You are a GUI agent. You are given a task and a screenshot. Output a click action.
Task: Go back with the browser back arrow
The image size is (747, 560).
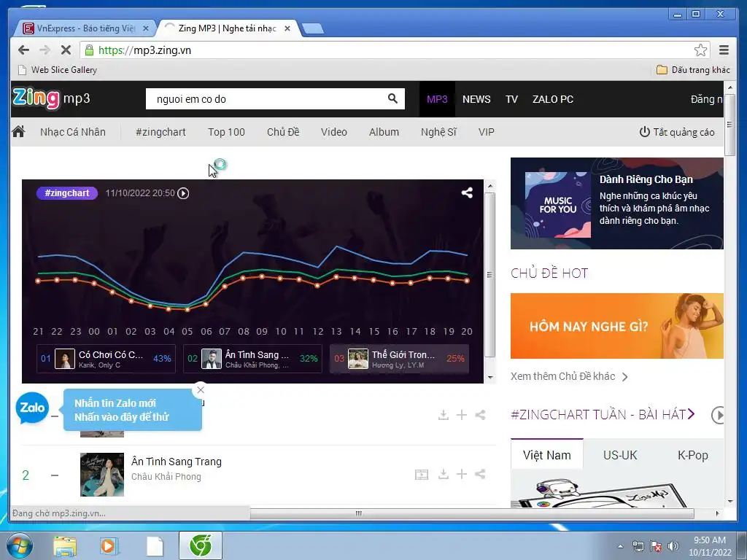[x=23, y=50]
